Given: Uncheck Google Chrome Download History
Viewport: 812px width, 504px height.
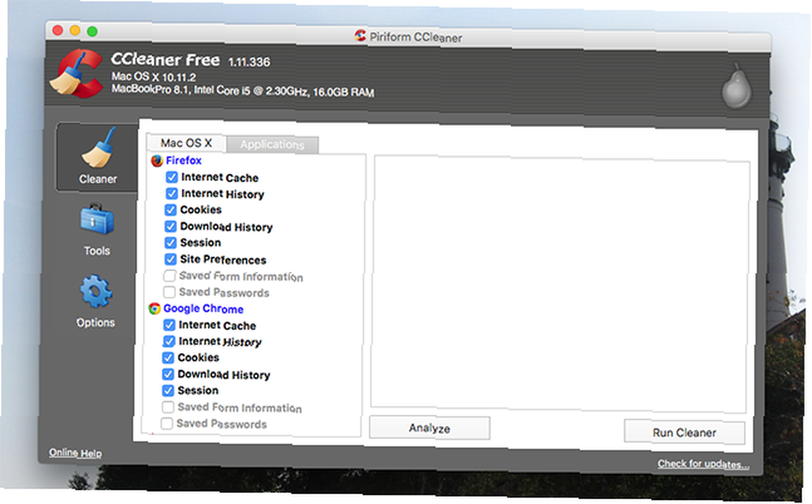Looking at the screenshot, I should click(x=168, y=374).
